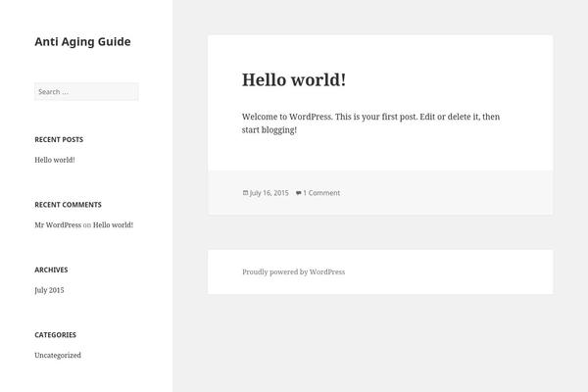Click the word 'on' in Recent Comments
This screenshot has height=392, width=588.
pyautogui.click(x=87, y=225)
